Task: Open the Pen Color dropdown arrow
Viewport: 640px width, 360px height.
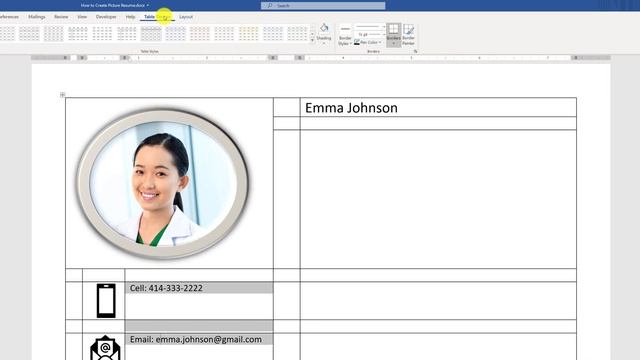Action: 380,42
